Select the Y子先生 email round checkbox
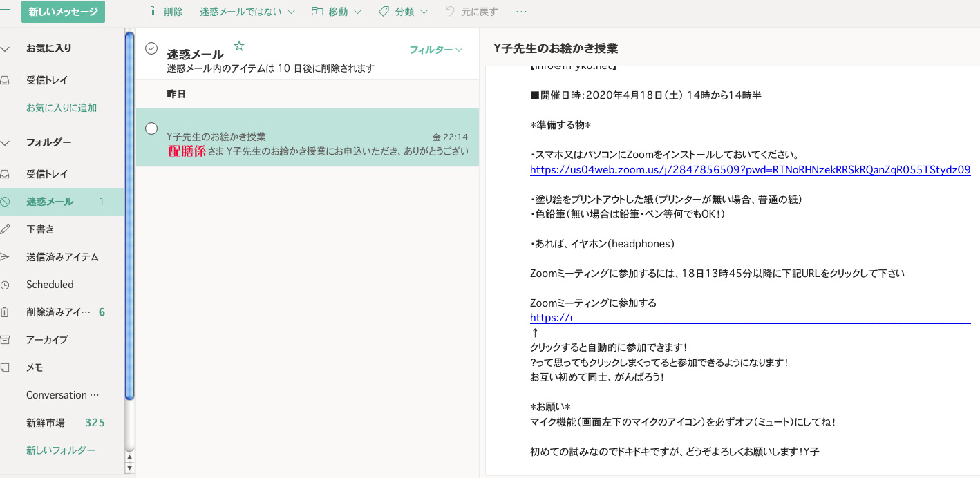 [x=151, y=128]
